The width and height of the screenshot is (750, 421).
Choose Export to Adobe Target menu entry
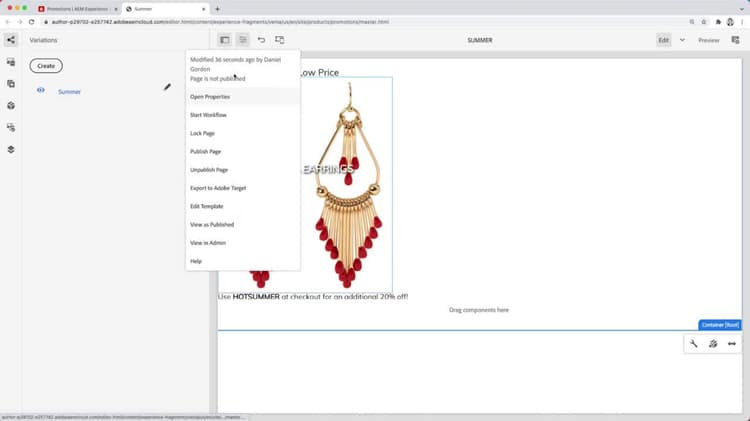click(x=243, y=188)
